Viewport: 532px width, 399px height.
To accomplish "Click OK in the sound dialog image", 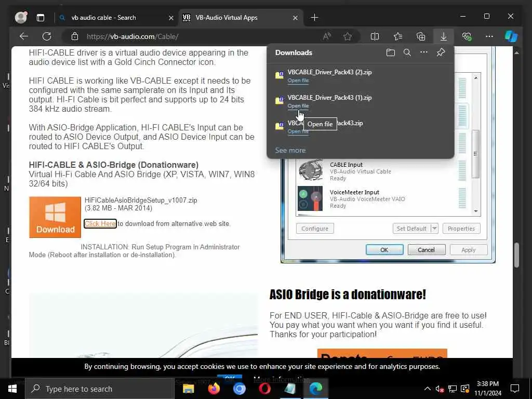I will [x=384, y=250].
